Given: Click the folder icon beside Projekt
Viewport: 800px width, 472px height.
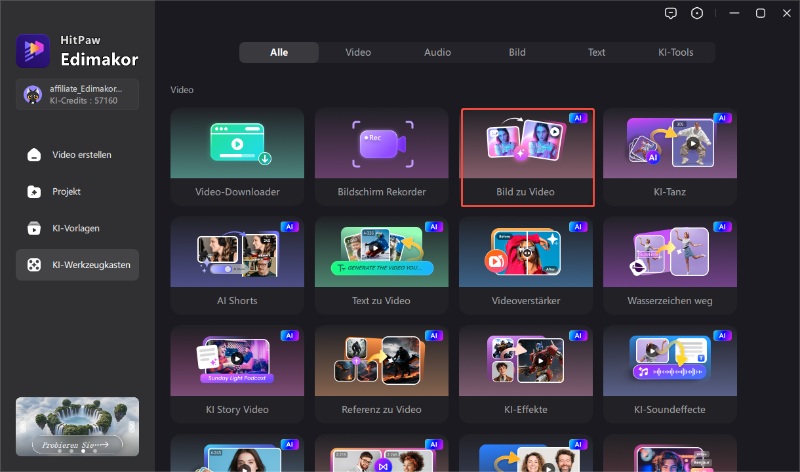Looking at the screenshot, I should click(34, 191).
